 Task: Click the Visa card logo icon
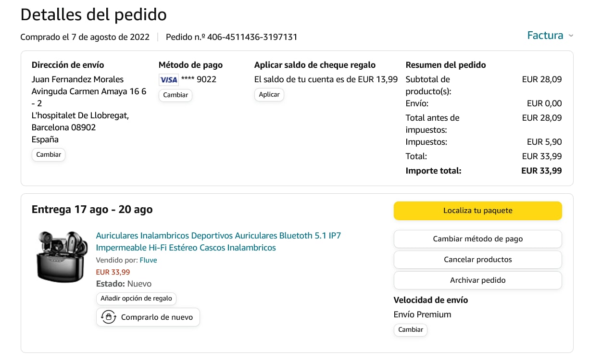pos(168,80)
